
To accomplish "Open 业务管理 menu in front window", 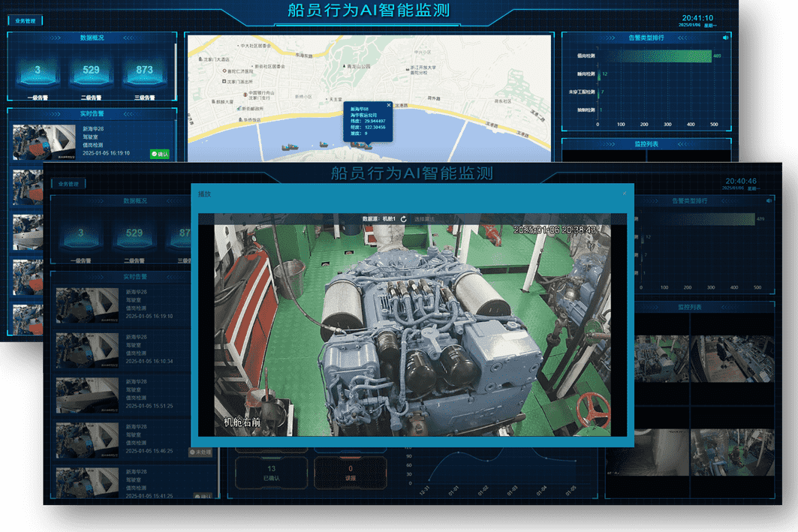I will click(x=68, y=183).
